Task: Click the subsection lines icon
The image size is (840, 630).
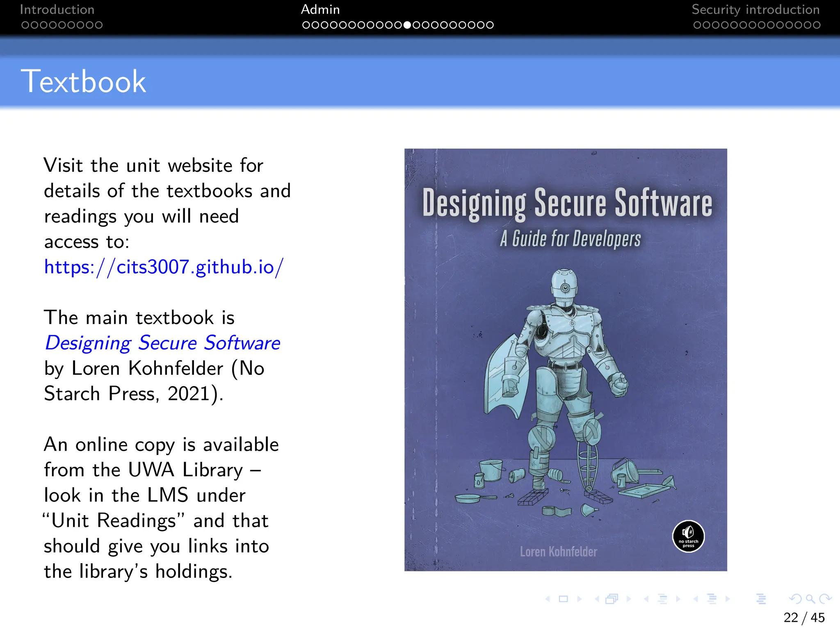Action: point(662,599)
